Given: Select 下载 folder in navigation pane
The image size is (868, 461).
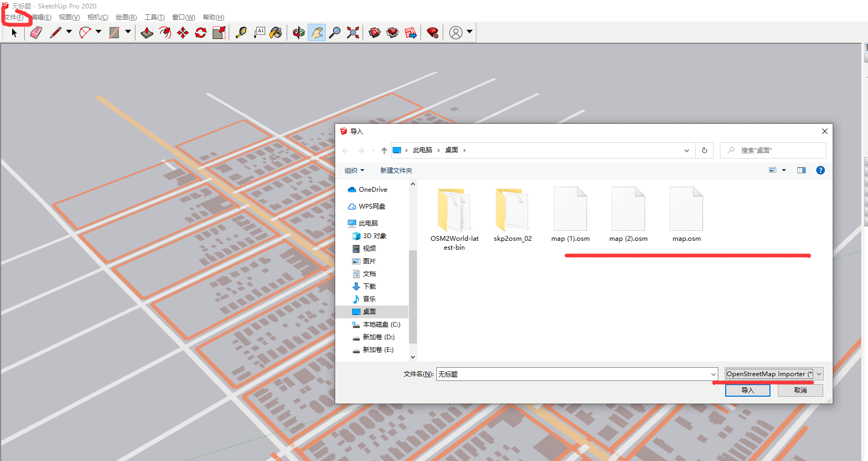Looking at the screenshot, I should point(369,287).
